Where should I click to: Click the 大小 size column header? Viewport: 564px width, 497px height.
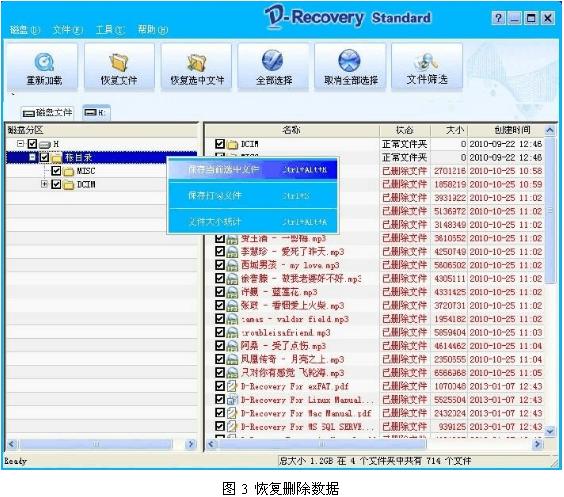[449, 130]
